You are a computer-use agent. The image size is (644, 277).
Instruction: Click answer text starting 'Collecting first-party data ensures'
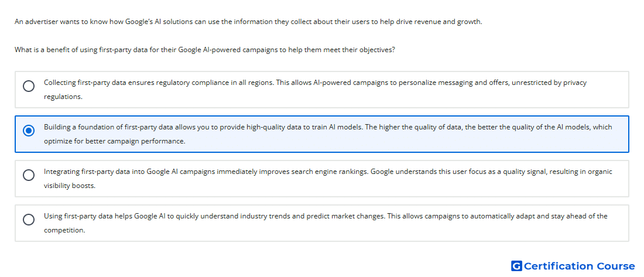315,90
